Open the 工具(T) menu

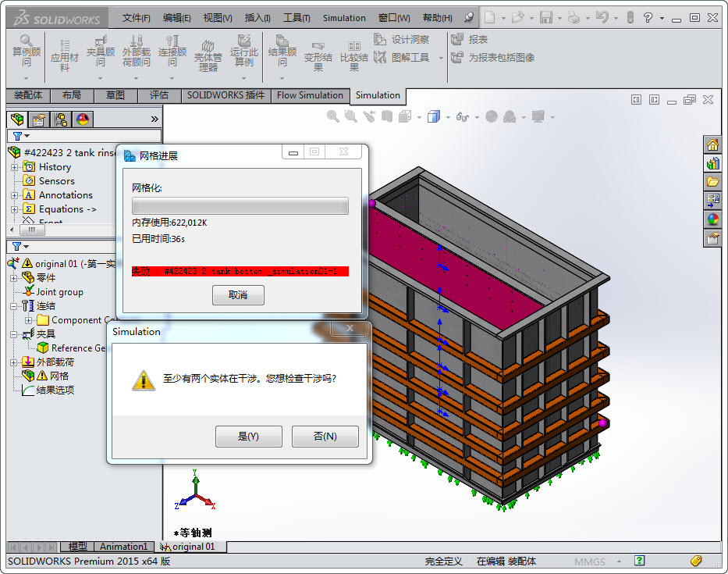(296, 18)
